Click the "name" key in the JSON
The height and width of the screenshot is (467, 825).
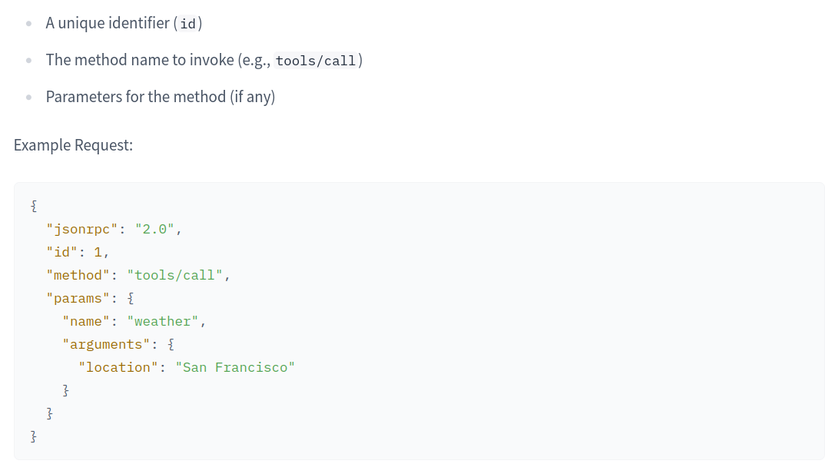(86, 321)
